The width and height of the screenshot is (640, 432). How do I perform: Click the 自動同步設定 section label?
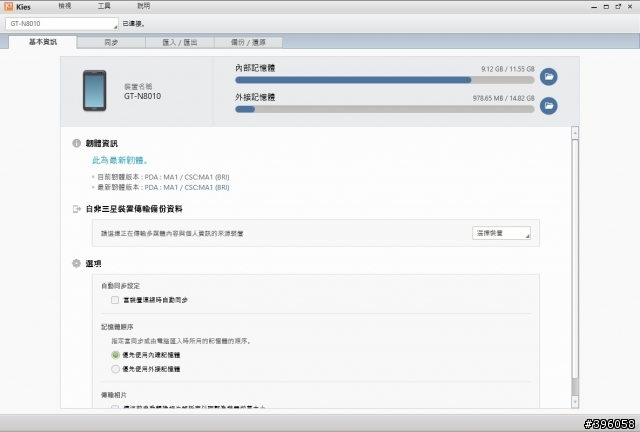tap(120, 286)
